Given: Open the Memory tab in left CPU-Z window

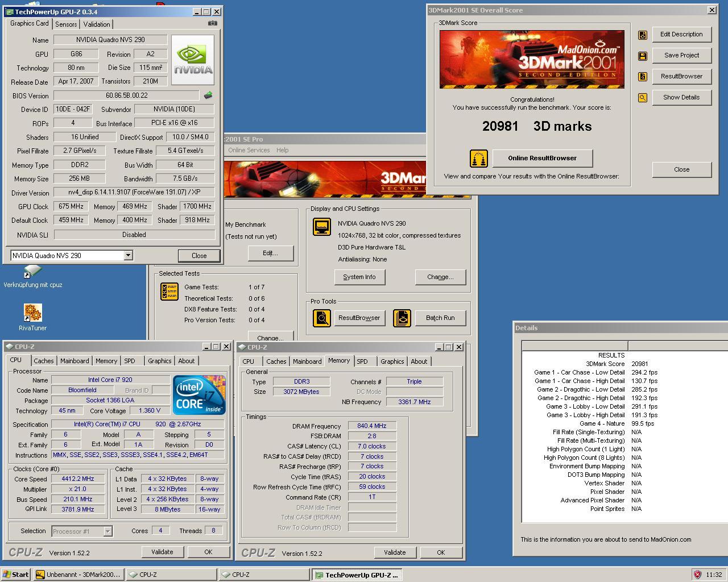Looking at the screenshot, I should click(106, 361).
